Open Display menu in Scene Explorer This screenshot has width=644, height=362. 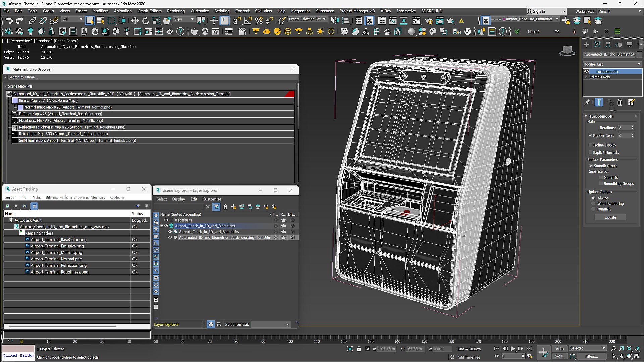pos(178,199)
